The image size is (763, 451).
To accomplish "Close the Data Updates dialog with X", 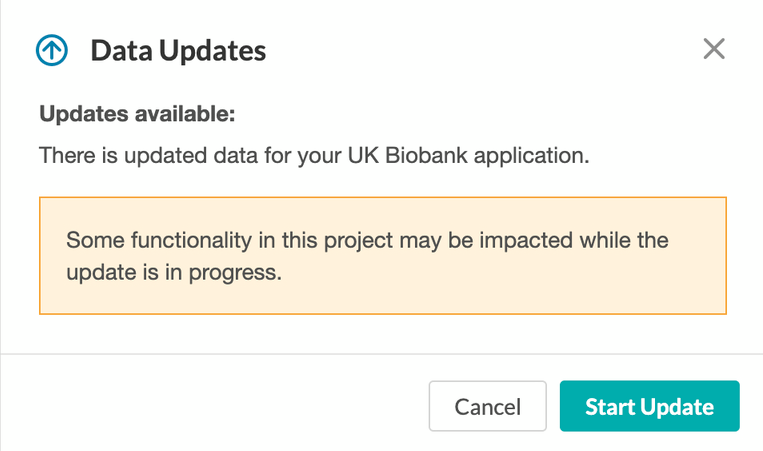I will pos(714,49).
